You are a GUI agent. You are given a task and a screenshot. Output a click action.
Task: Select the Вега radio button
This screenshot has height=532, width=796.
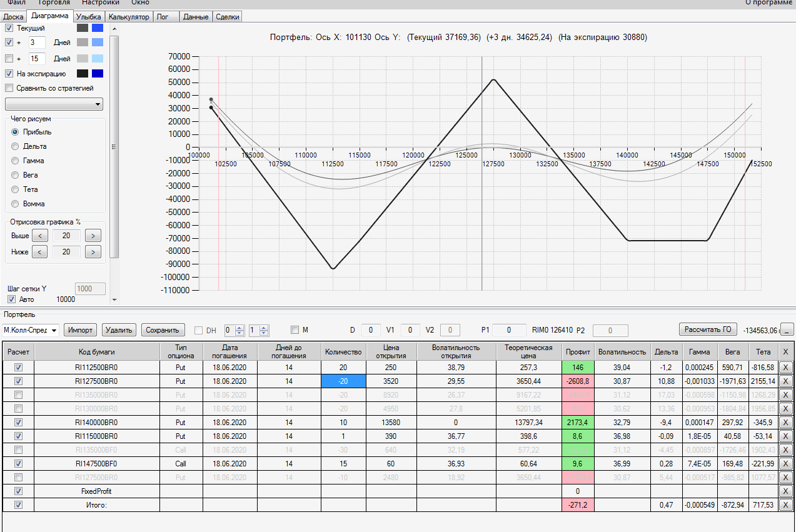click(x=15, y=175)
